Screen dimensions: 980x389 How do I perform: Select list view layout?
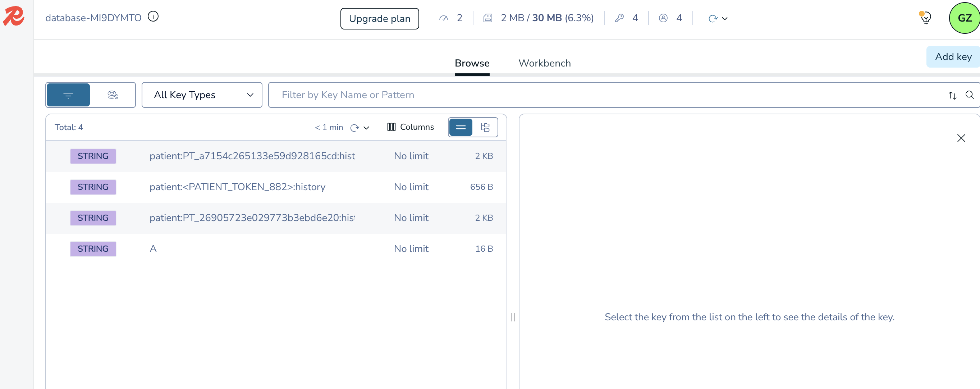click(x=461, y=128)
